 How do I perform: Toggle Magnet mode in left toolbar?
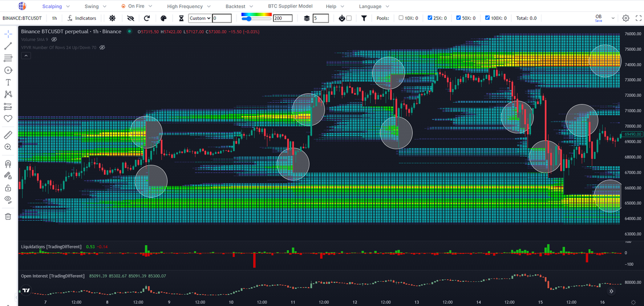8,163
